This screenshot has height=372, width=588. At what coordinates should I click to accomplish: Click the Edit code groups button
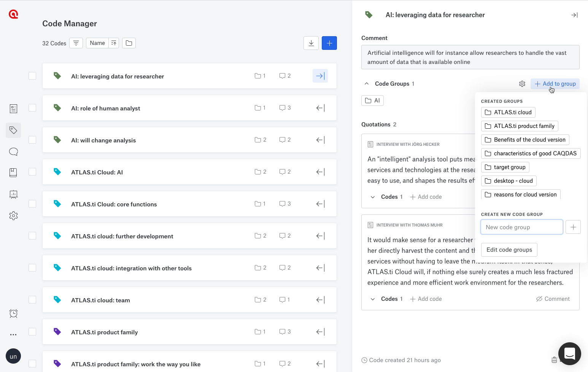[x=509, y=249]
